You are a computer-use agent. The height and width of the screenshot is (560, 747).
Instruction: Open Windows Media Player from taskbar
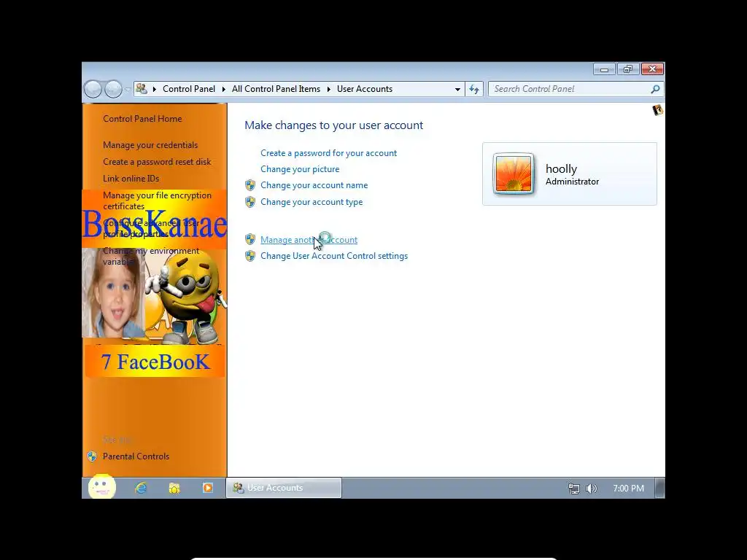pos(208,488)
